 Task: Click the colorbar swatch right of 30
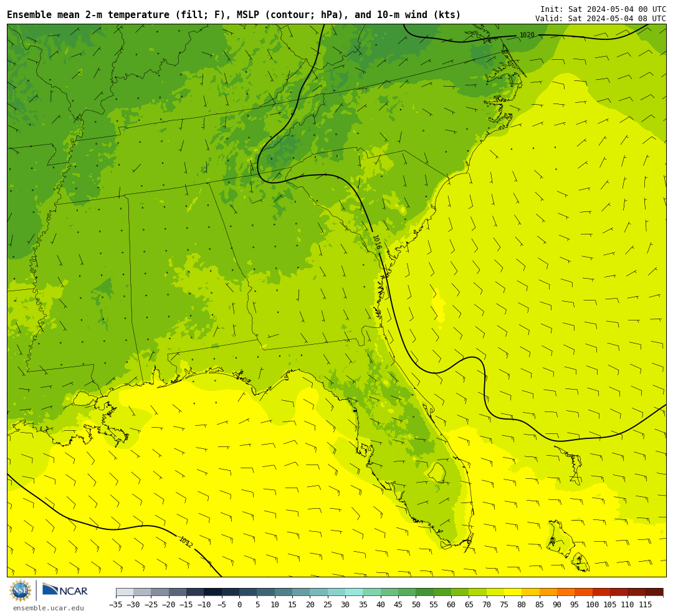(354, 592)
